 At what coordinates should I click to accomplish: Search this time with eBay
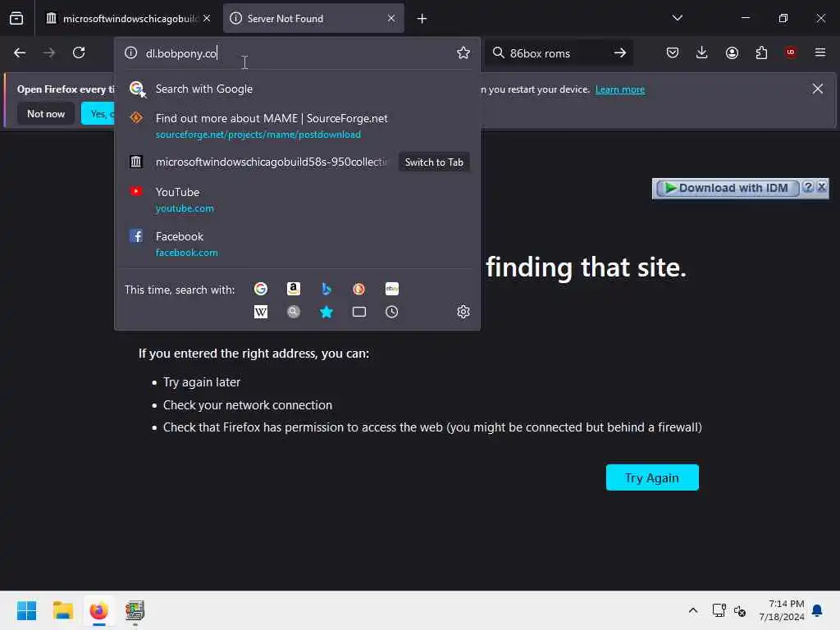click(x=391, y=290)
